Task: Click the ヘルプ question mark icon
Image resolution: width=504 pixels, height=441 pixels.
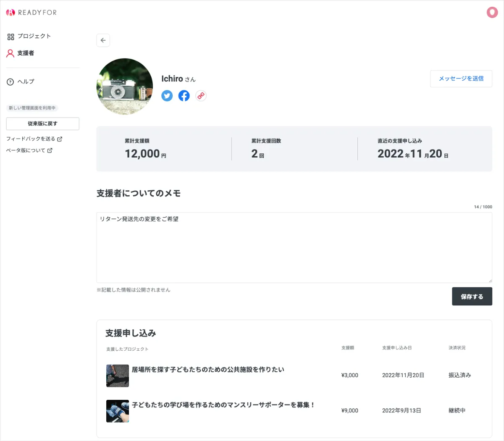Action: click(x=10, y=81)
